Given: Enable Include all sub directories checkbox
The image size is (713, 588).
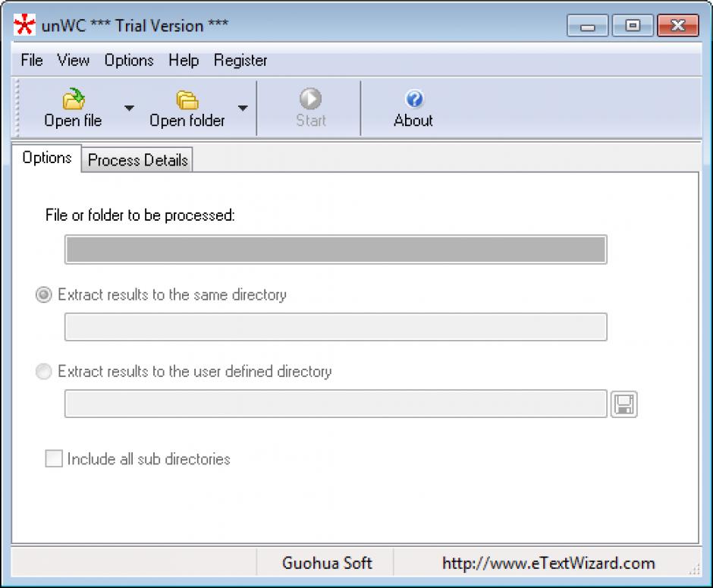Looking at the screenshot, I should coord(54,459).
